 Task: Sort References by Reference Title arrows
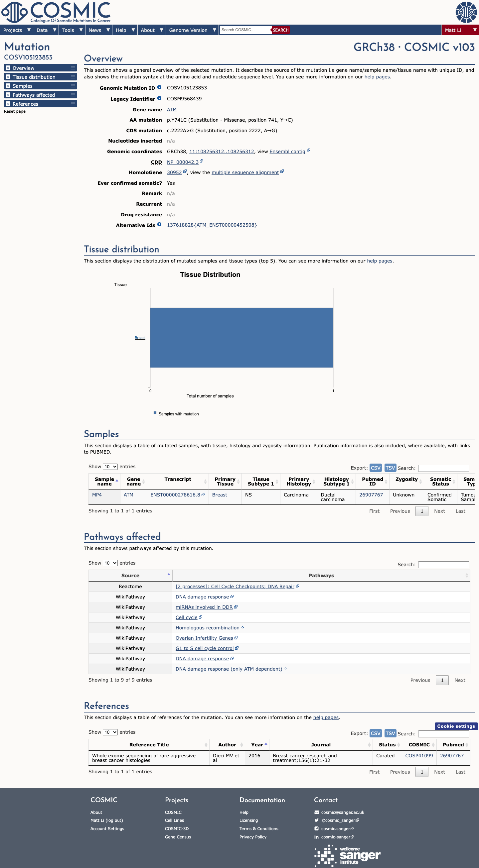tap(206, 745)
